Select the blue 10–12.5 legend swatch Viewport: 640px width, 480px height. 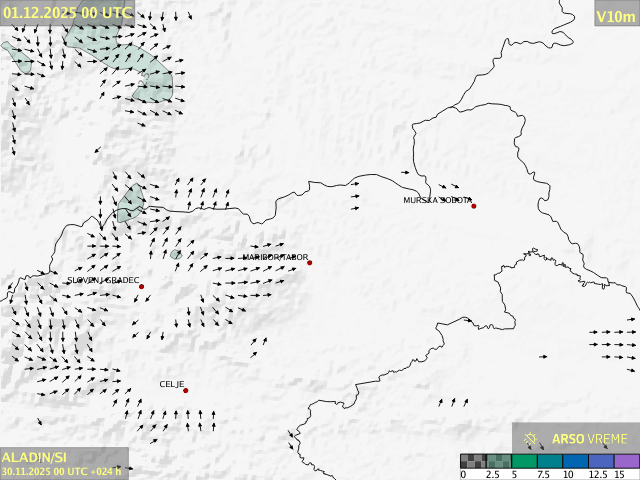pyautogui.click(x=575, y=461)
